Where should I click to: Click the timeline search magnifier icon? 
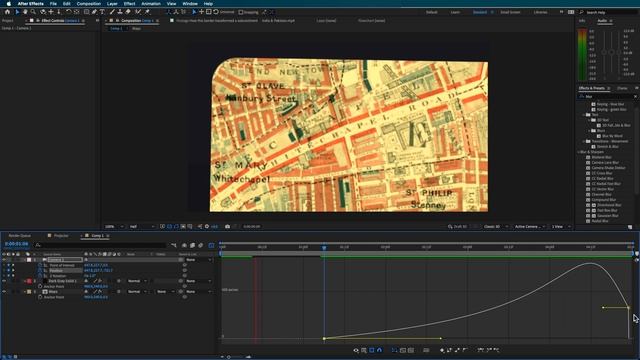[x=38, y=245]
